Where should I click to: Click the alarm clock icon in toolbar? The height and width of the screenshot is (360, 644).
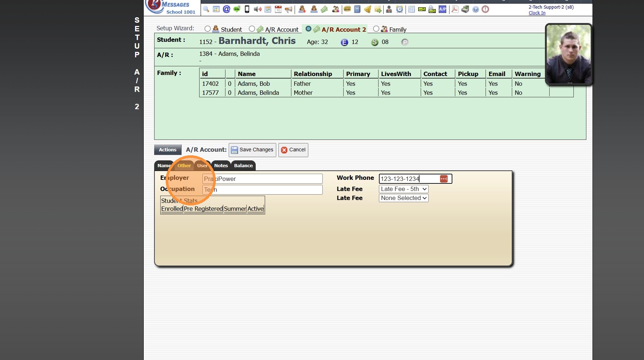point(399,9)
